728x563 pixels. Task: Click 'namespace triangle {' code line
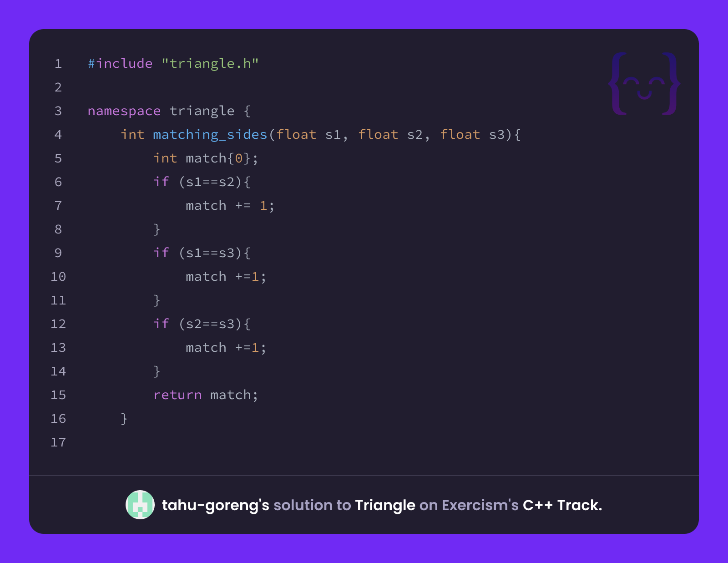coord(169,111)
